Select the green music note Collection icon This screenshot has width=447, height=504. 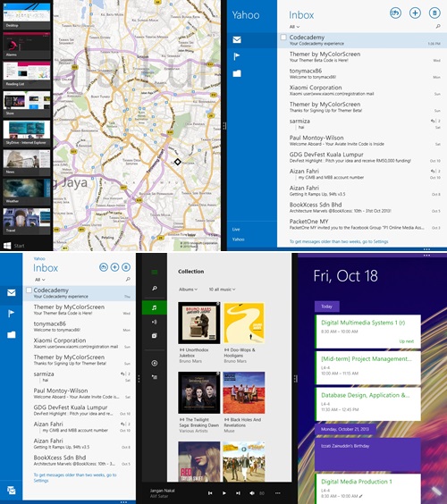click(155, 307)
